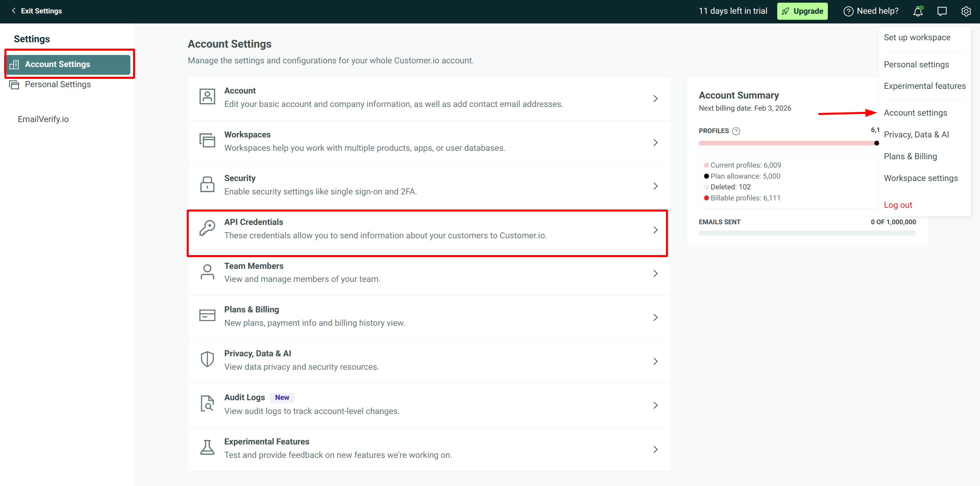
Task: Expand the Plans & Billing row chevron
Action: tap(656, 317)
